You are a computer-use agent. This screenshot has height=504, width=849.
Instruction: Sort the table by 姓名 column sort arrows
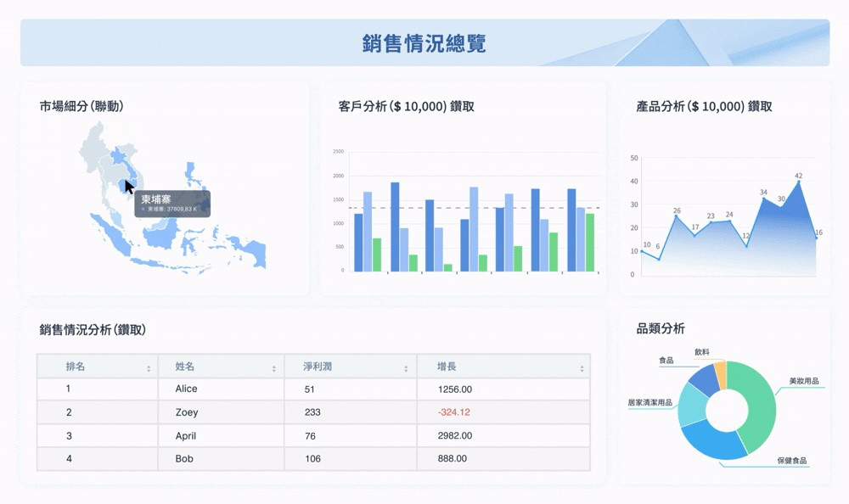click(274, 368)
